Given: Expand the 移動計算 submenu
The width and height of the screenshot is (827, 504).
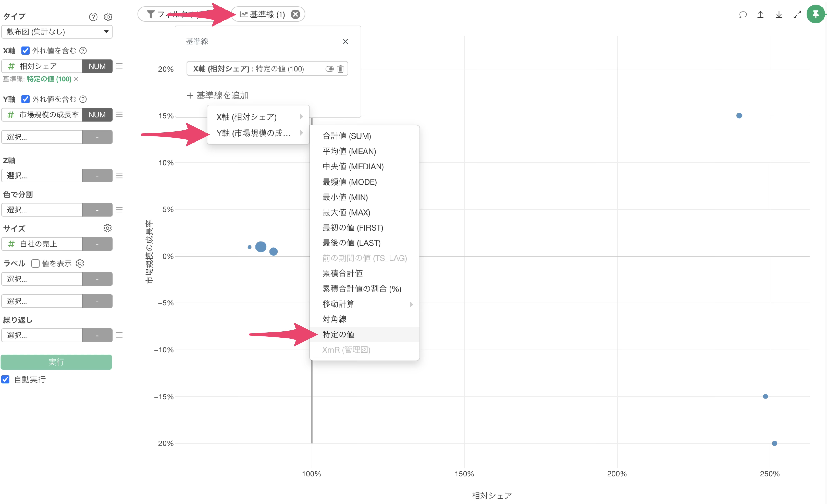Looking at the screenshot, I should point(364,304).
